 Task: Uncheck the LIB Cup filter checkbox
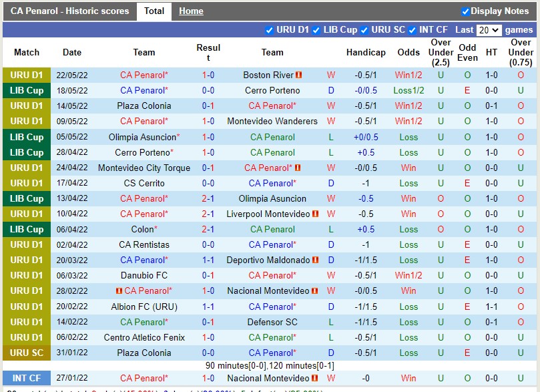click(316, 30)
